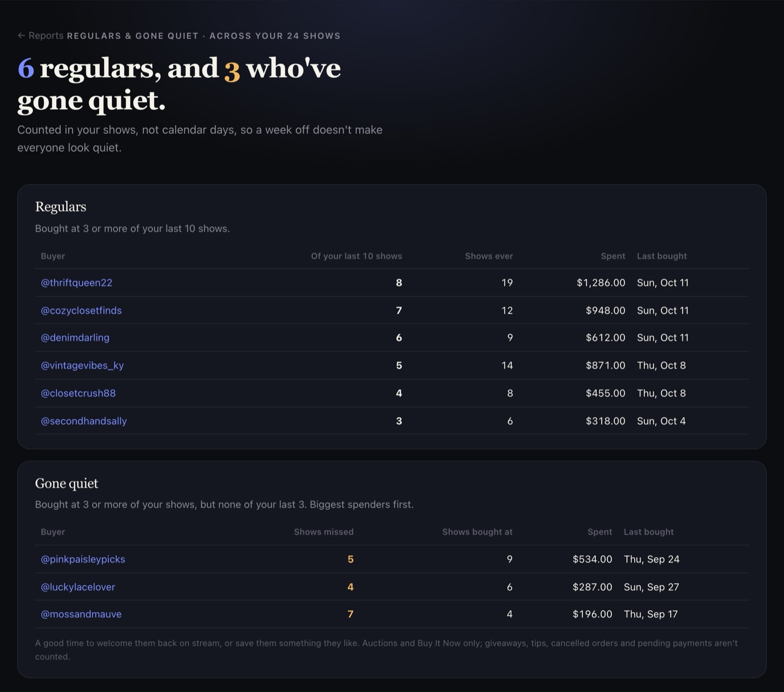The height and width of the screenshot is (692, 784).
Task: Click the Spent header in Regulars table
Action: click(x=613, y=256)
